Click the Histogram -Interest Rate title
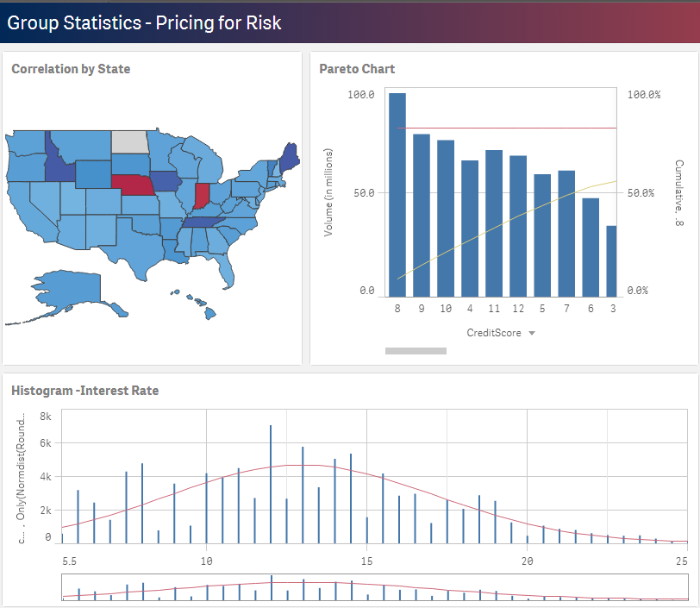 (x=84, y=391)
